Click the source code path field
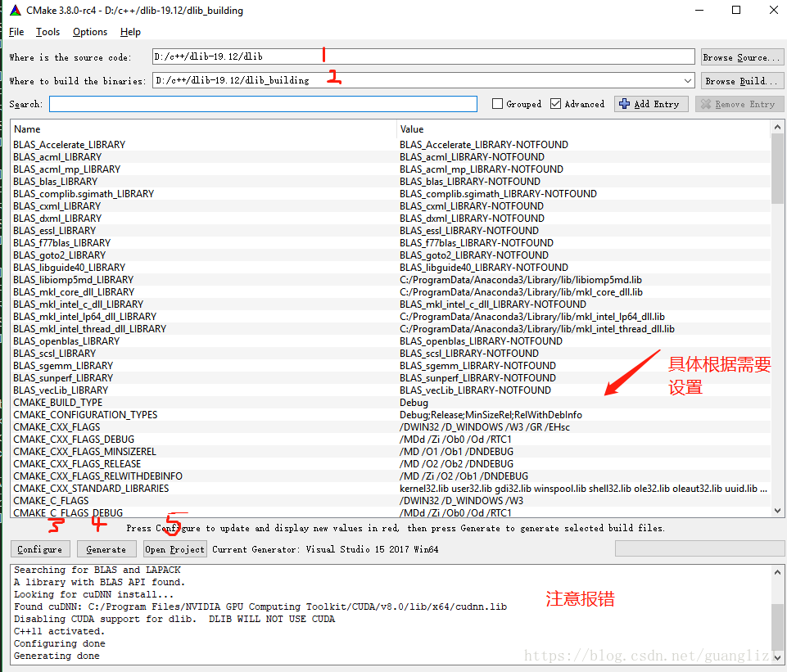Screen dimensions: 787x672 pos(423,56)
